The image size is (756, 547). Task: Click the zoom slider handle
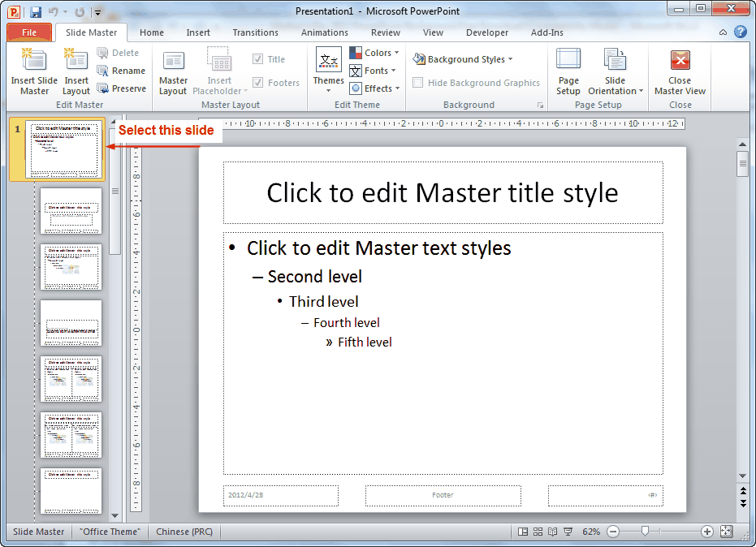tap(645, 532)
